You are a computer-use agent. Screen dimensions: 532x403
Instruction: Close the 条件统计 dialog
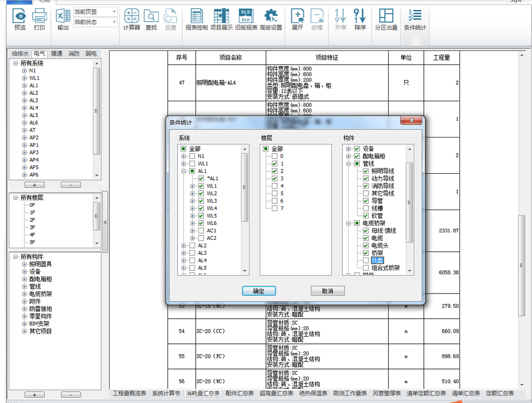click(411, 120)
